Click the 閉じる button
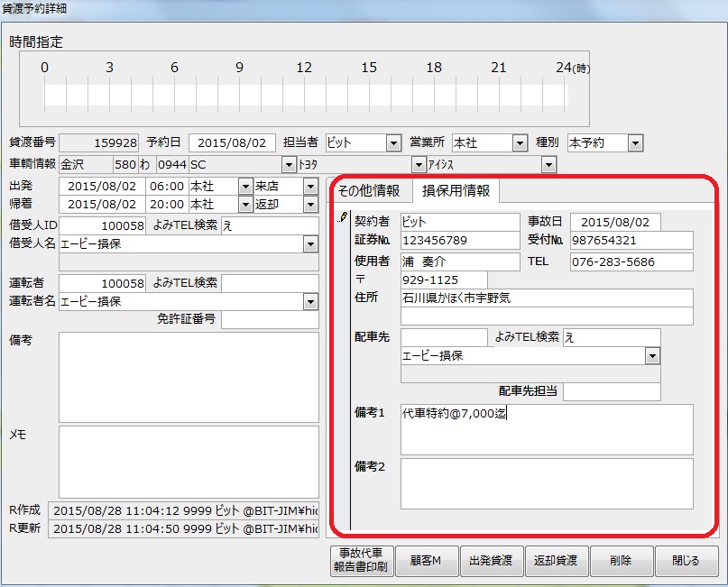This screenshot has width=728, height=587. (x=686, y=561)
